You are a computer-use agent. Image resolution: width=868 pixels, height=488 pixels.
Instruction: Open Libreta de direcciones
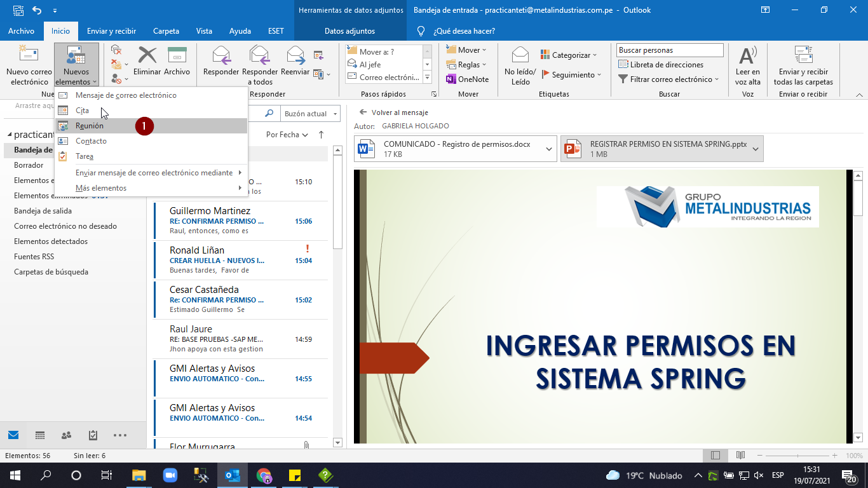pyautogui.click(x=661, y=64)
